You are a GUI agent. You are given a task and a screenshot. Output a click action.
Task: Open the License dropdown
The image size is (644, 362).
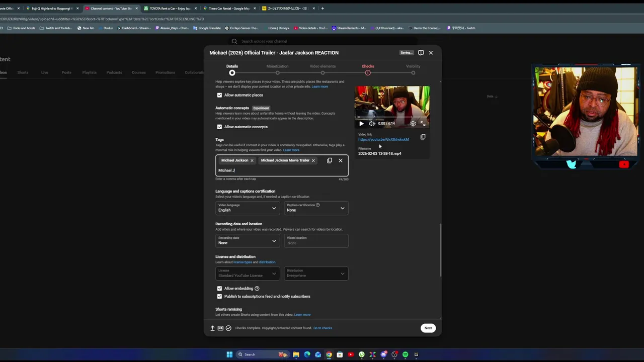coord(247,274)
